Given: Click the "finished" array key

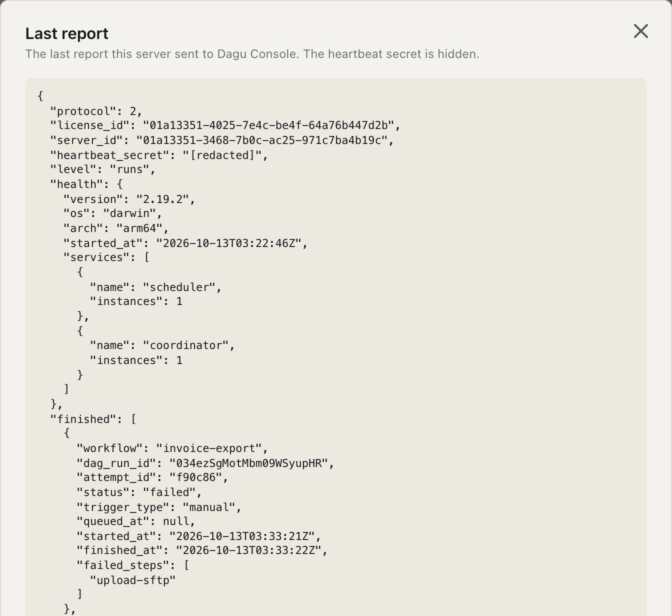Looking at the screenshot, I should pyautogui.click(x=83, y=419).
